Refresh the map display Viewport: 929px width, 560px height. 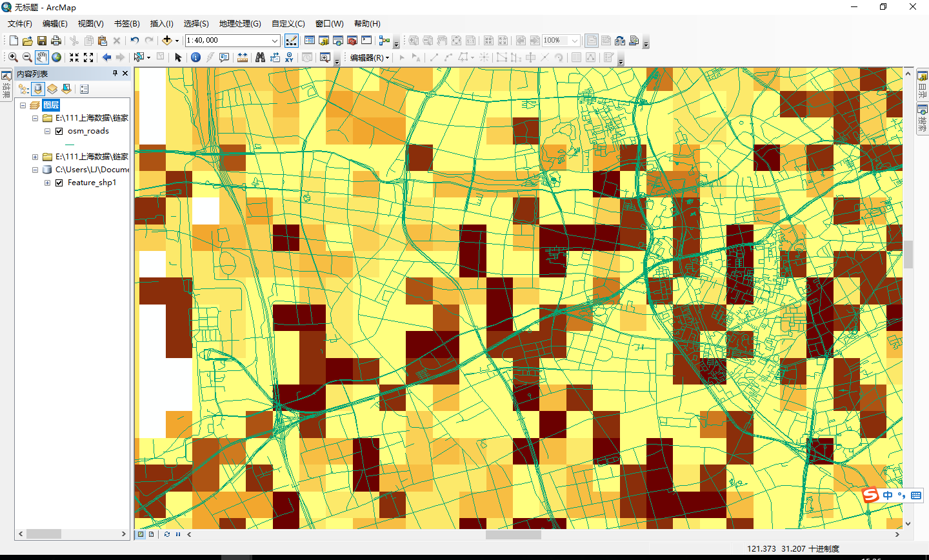click(167, 534)
